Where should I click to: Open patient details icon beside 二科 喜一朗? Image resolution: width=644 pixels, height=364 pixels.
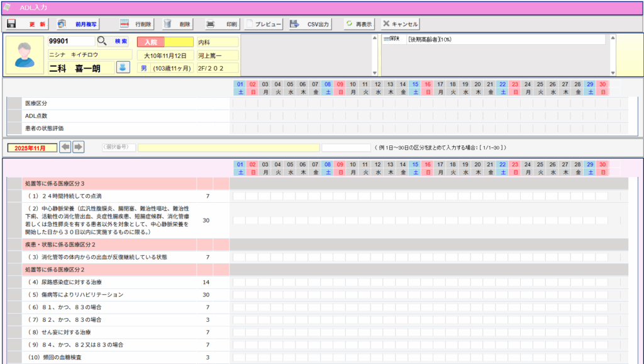[x=123, y=67]
